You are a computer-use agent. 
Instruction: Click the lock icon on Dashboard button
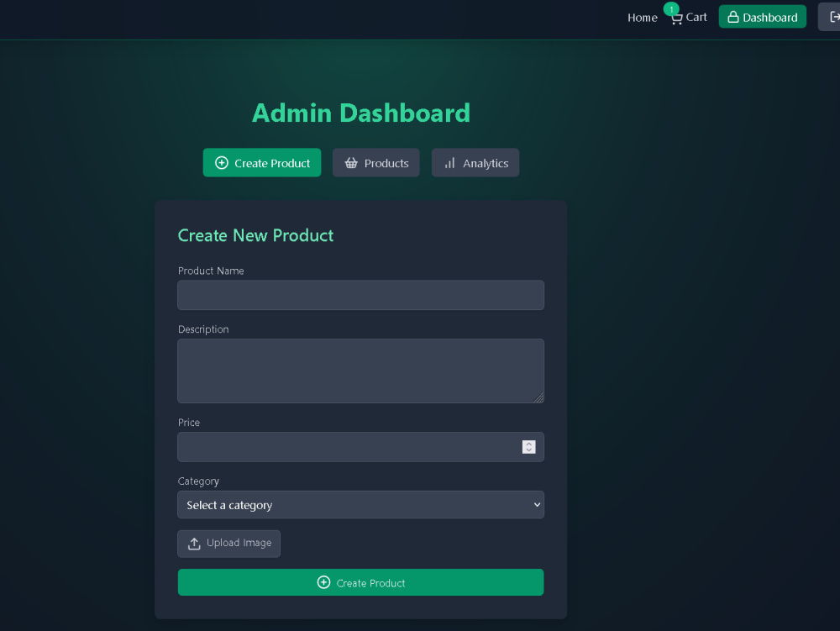(732, 17)
